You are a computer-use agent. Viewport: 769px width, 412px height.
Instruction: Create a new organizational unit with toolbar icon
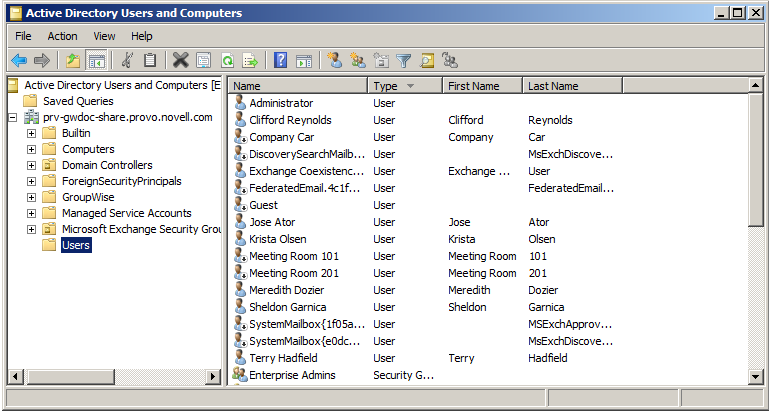pos(381,61)
